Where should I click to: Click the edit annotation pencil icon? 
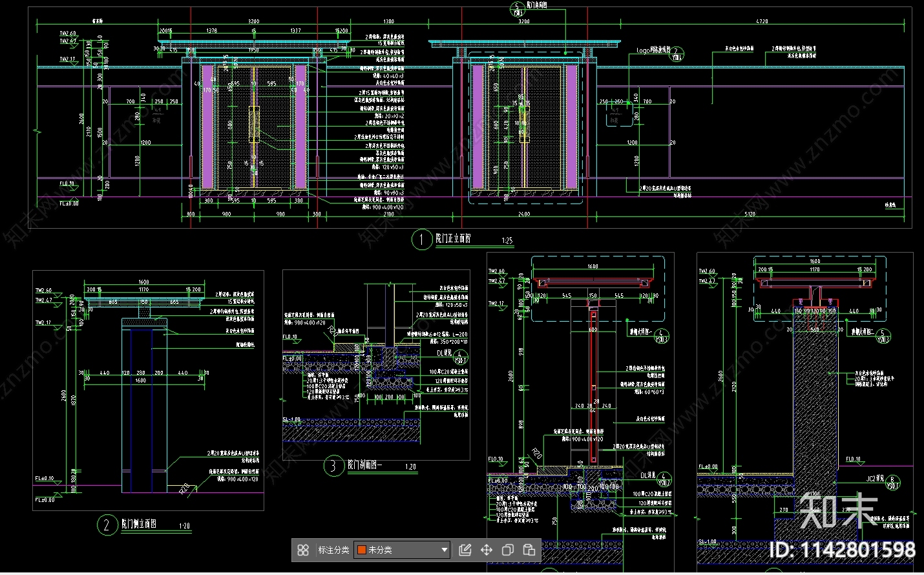coord(465,550)
